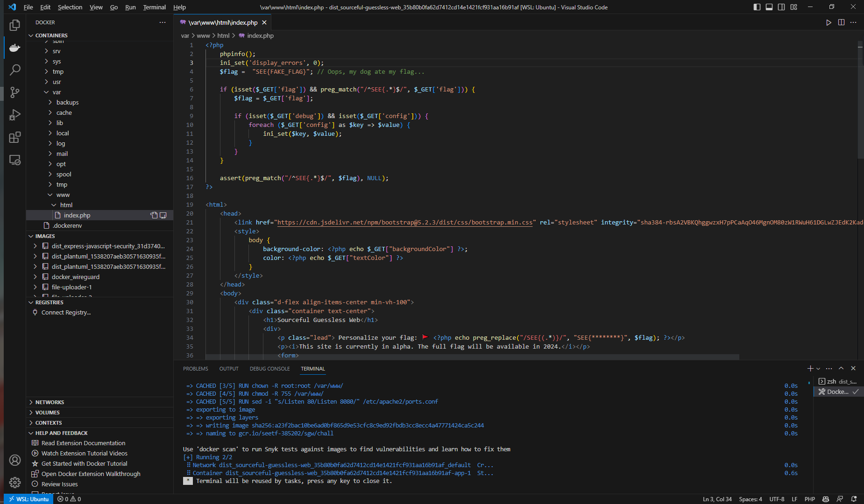
Task: Create a new terminal with plus icon
Action: point(810,368)
